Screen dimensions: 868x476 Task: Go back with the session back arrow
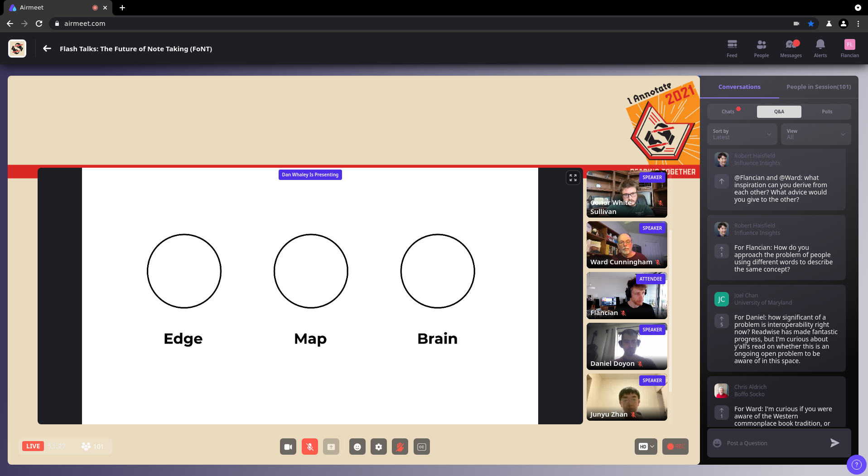click(47, 49)
